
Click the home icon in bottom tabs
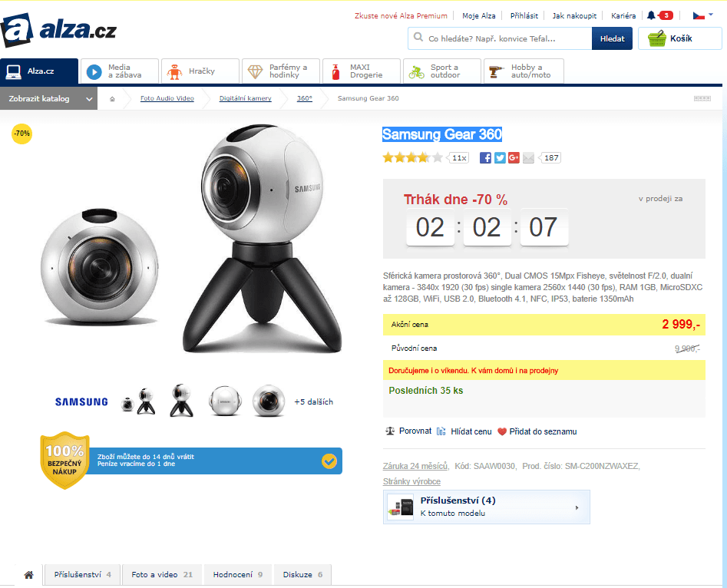(x=28, y=575)
